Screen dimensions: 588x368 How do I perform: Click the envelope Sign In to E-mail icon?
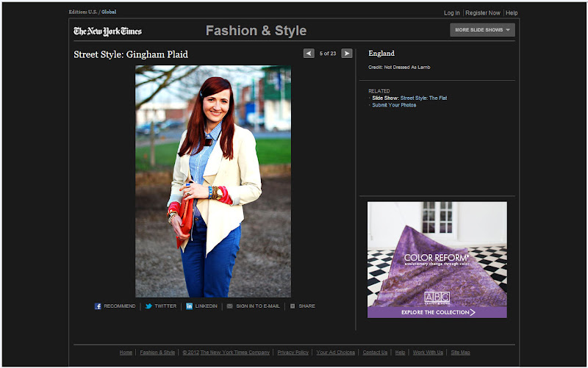(230, 306)
